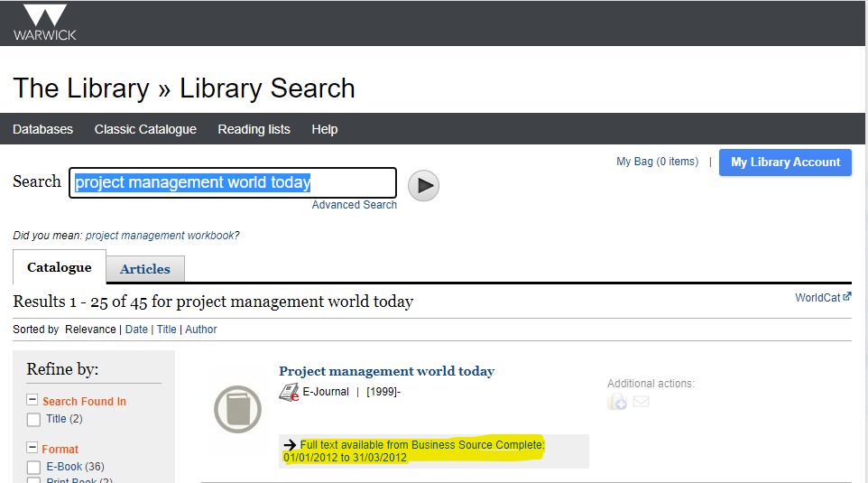The width and height of the screenshot is (868, 483).
Task: Open the Advanced Search link
Action: click(354, 205)
